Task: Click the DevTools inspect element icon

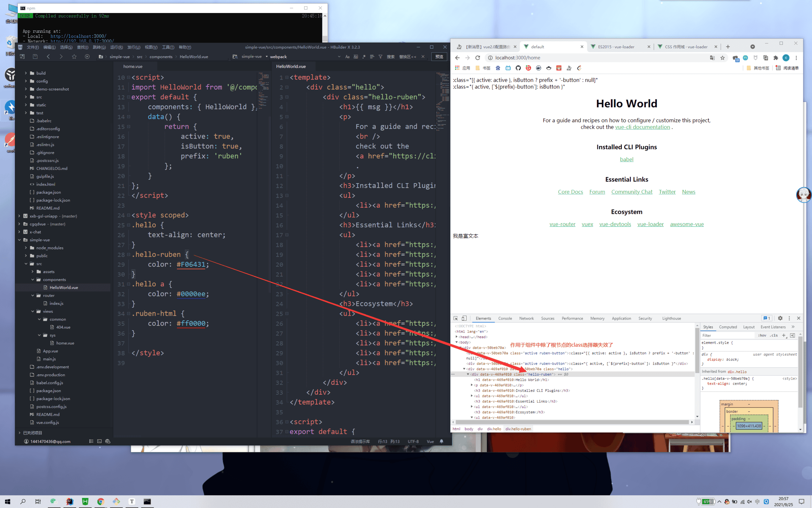Action: pos(456,318)
